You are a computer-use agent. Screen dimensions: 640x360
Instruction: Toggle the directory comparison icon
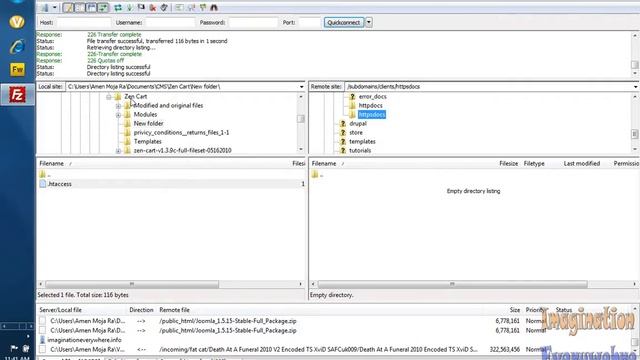[191, 7]
